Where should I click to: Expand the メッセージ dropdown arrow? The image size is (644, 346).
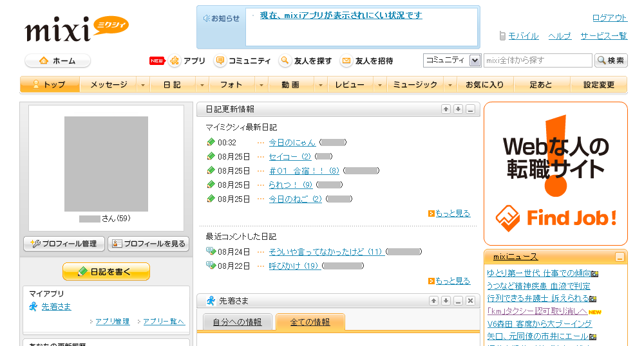(x=143, y=85)
